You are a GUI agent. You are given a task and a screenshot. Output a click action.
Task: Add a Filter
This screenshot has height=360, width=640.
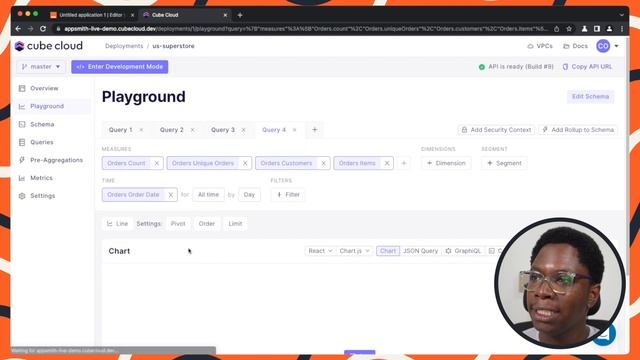[288, 195]
